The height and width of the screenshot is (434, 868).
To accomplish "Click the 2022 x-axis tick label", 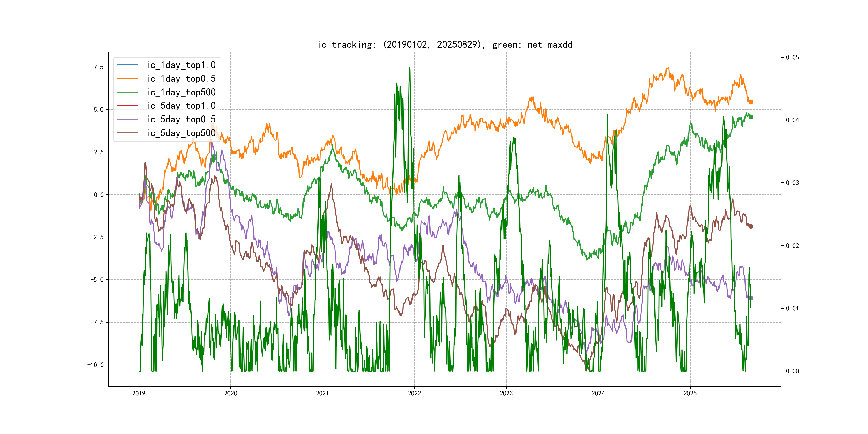I will [x=414, y=393].
